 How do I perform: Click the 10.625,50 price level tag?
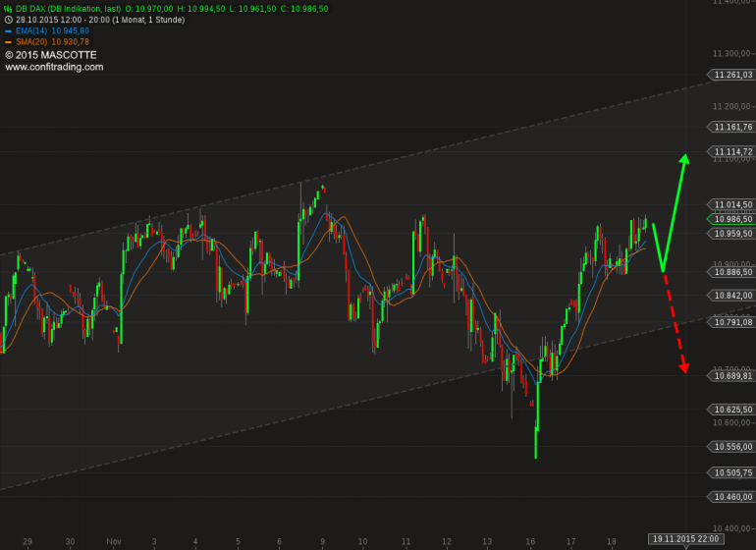point(729,410)
